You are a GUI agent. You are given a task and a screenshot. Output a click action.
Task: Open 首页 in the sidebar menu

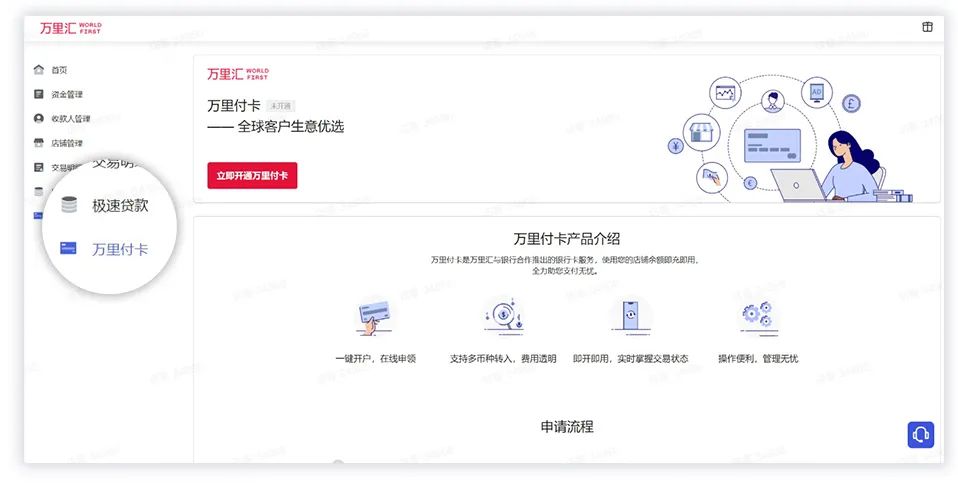point(59,70)
